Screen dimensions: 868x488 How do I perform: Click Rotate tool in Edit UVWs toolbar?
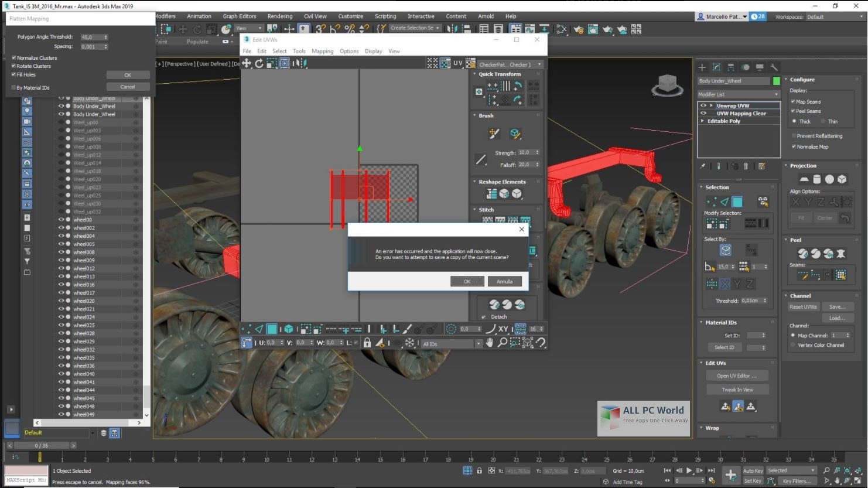259,63
